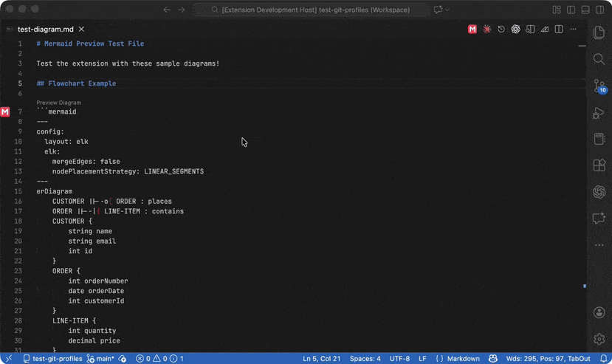This screenshot has width=612, height=364.
Task: Change file encoding UTF-8
Action: (399, 359)
